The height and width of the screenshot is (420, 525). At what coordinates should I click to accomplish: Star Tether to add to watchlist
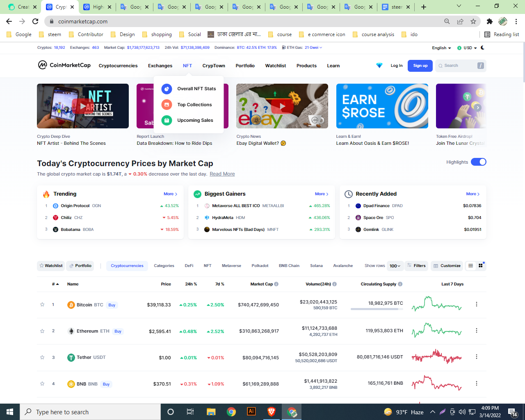point(42,357)
